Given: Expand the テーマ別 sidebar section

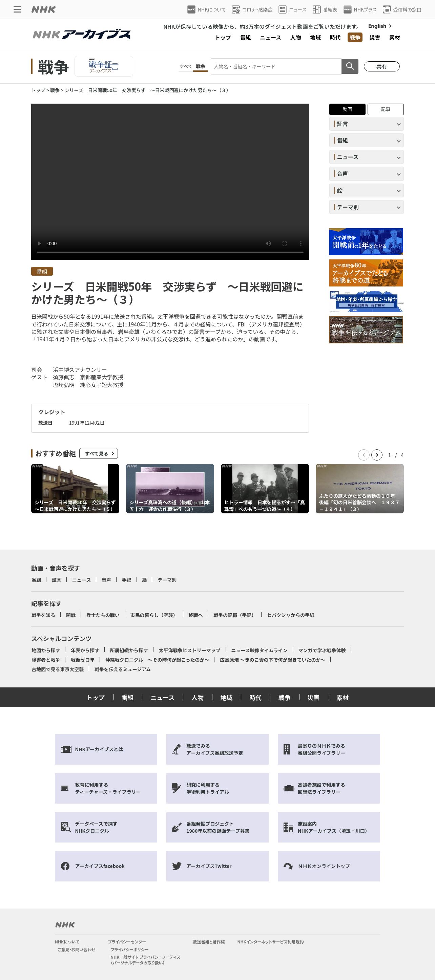Looking at the screenshot, I should pyautogui.click(x=366, y=207).
